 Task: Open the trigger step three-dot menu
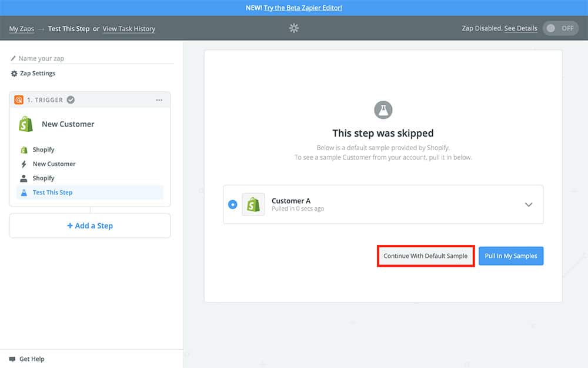159,100
